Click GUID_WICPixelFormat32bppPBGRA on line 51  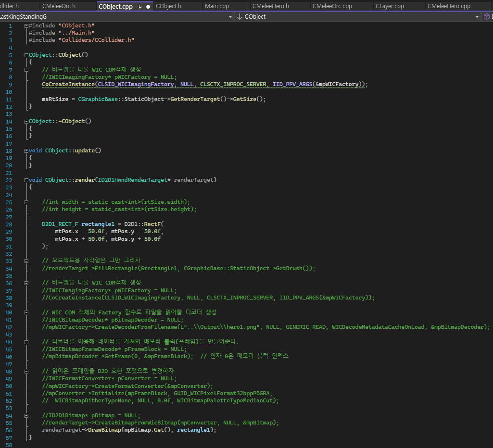(222, 393)
